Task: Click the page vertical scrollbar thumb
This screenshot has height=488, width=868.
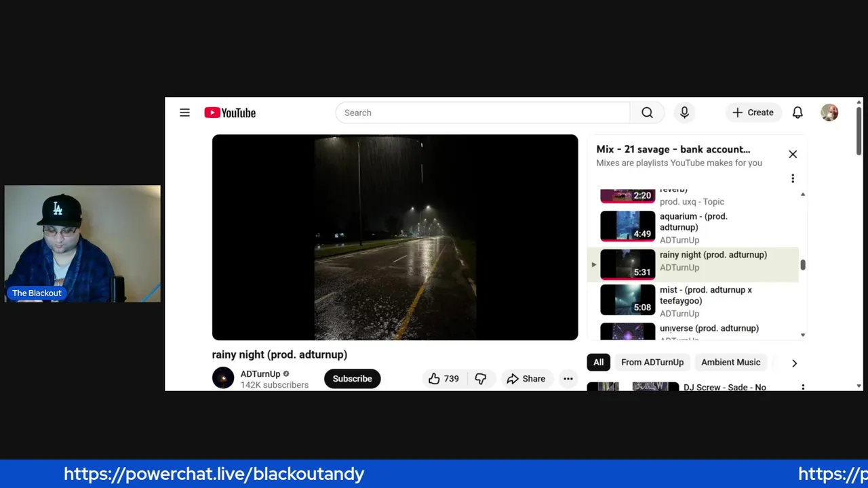Action: (x=859, y=131)
